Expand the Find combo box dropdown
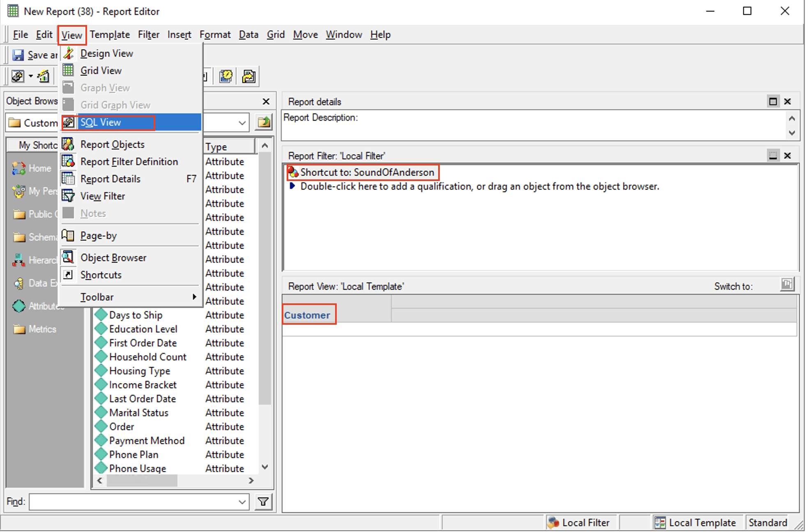809x532 pixels. (x=242, y=502)
